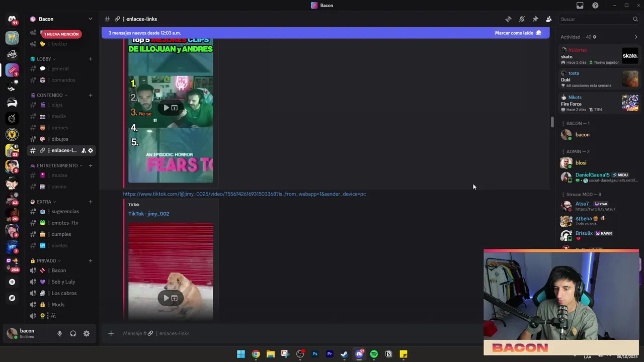Image resolution: width=644 pixels, height=362 pixels.
Task: Toggle notification settings bell in channel header
Action: click(x=522, y=19)
